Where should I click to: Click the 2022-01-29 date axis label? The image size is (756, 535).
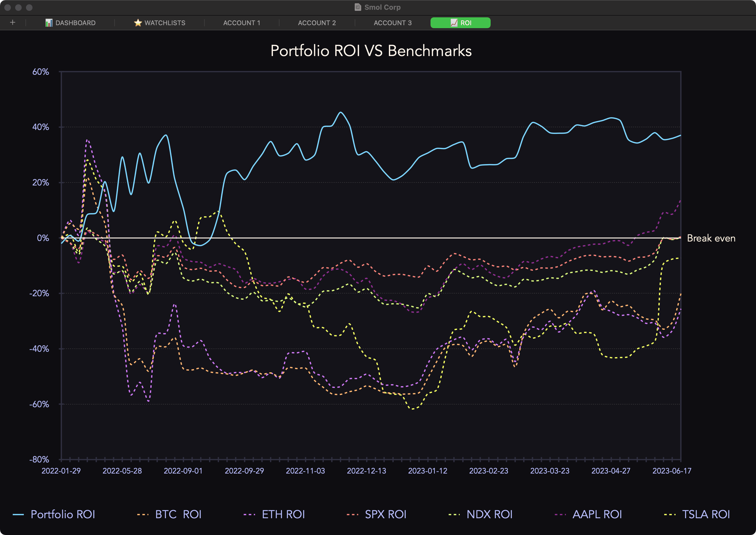point(61,471)
